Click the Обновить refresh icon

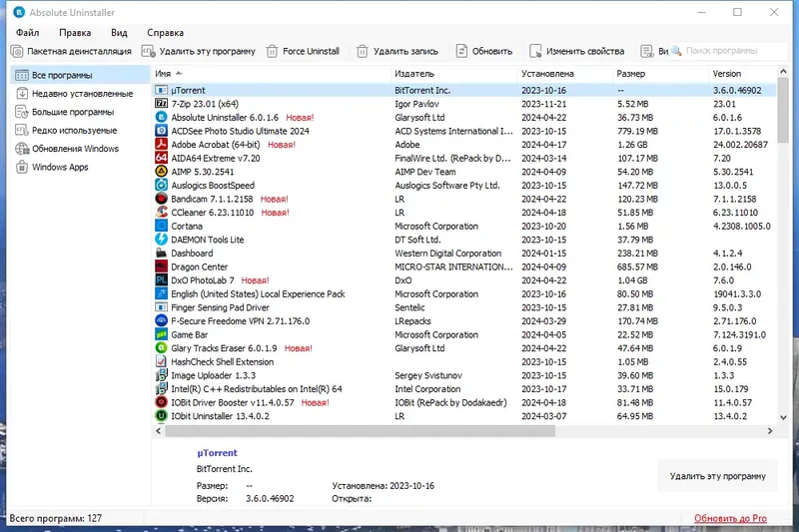point(461,51)
